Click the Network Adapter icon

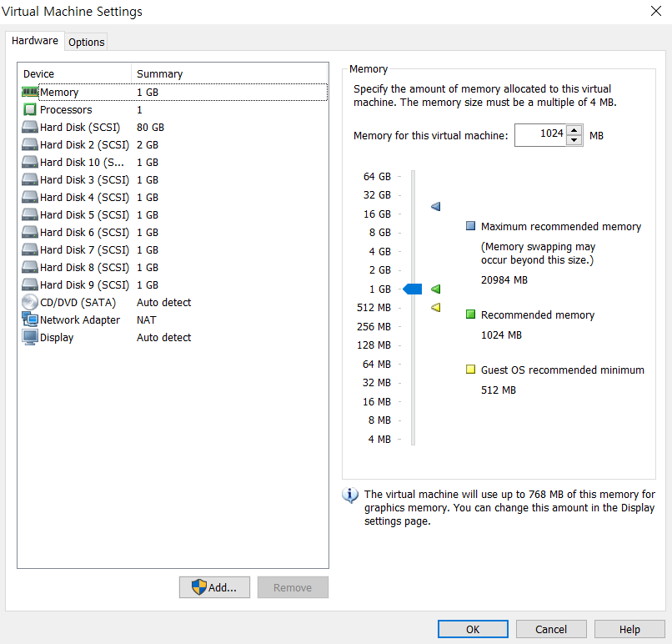pos(29,319)
